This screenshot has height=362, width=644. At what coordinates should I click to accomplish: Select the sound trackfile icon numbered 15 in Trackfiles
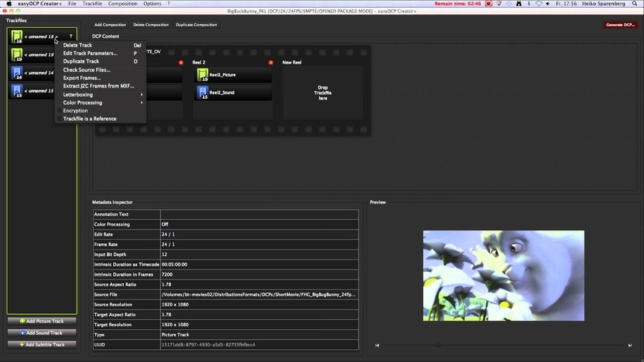point(17,91)
